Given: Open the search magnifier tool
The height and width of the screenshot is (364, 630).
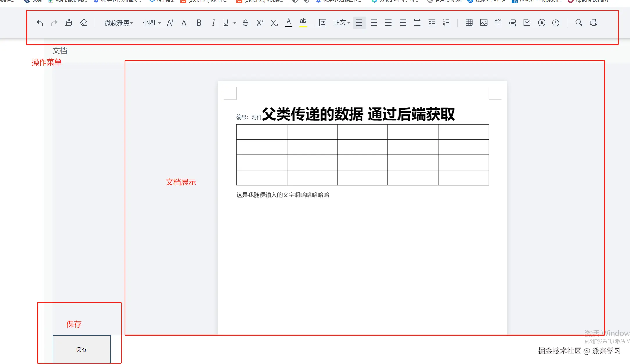Looking at the screenshot, I should (579, 23).
